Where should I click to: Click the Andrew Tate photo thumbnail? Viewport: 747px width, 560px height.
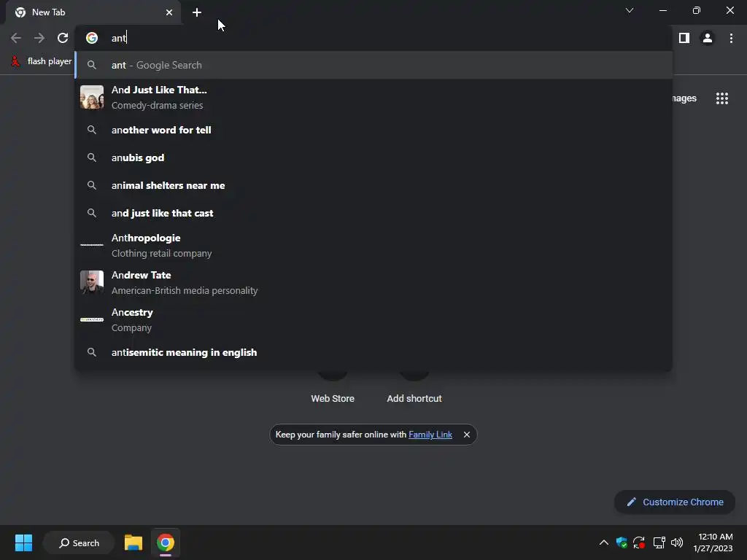click(x=92, y=282)
